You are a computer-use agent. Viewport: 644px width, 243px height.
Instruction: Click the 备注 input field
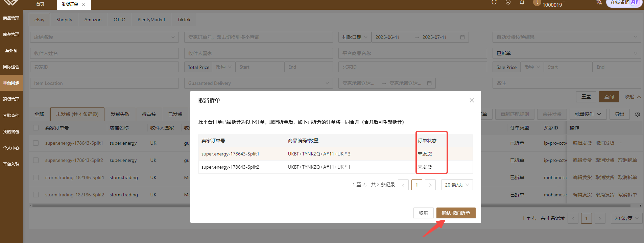coord(567,83)
